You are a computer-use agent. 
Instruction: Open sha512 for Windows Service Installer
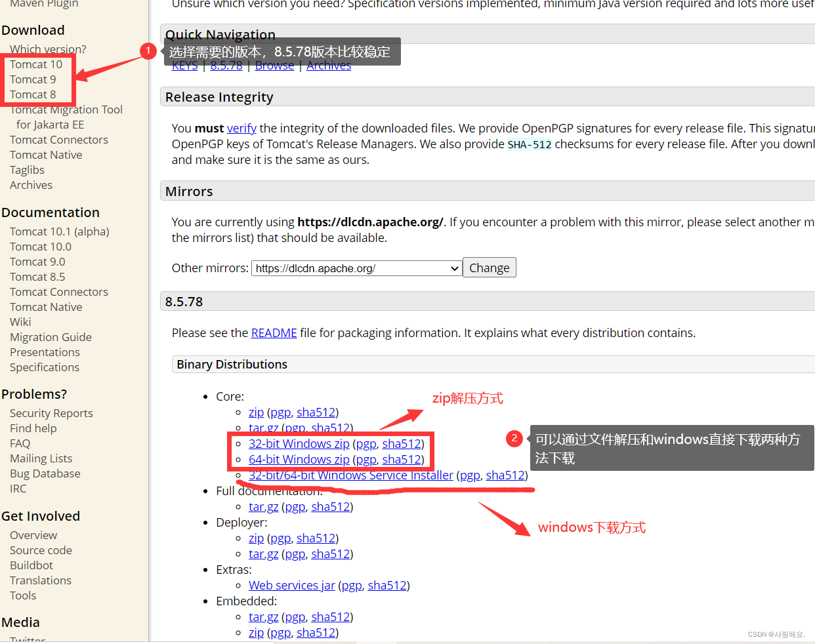tap(505, 475)
